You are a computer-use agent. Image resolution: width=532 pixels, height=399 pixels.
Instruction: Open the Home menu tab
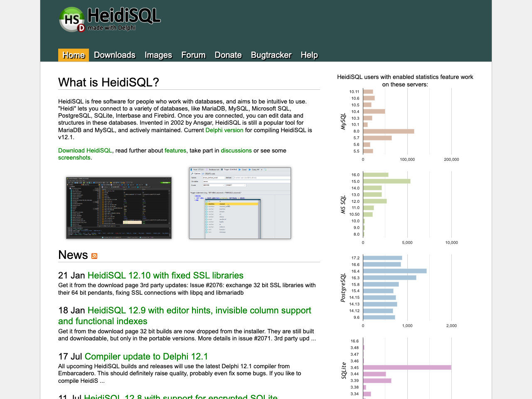click(74, 55)
